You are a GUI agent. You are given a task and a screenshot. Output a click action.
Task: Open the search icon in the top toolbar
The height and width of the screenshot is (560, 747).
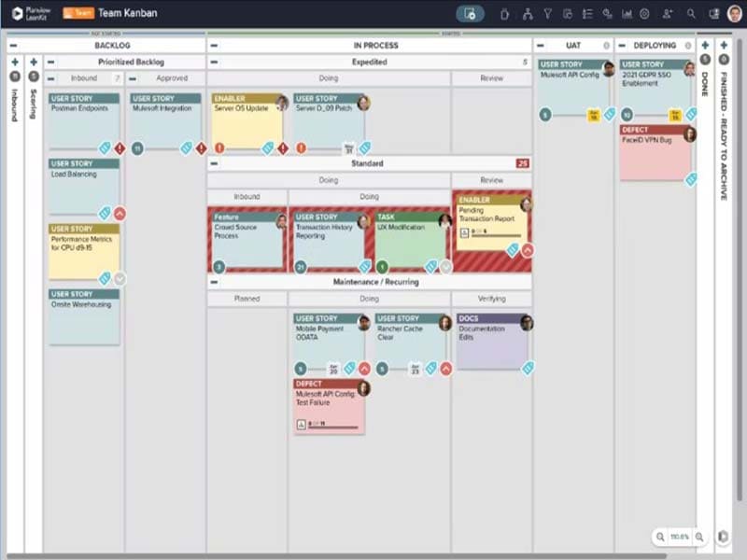click(x=690, y=14)
